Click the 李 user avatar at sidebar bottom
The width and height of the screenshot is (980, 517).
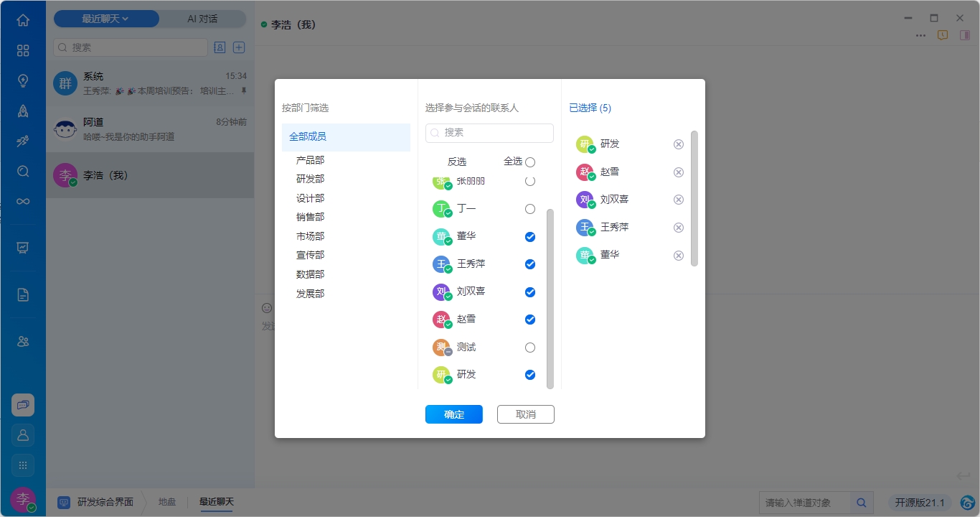[23, 499]
